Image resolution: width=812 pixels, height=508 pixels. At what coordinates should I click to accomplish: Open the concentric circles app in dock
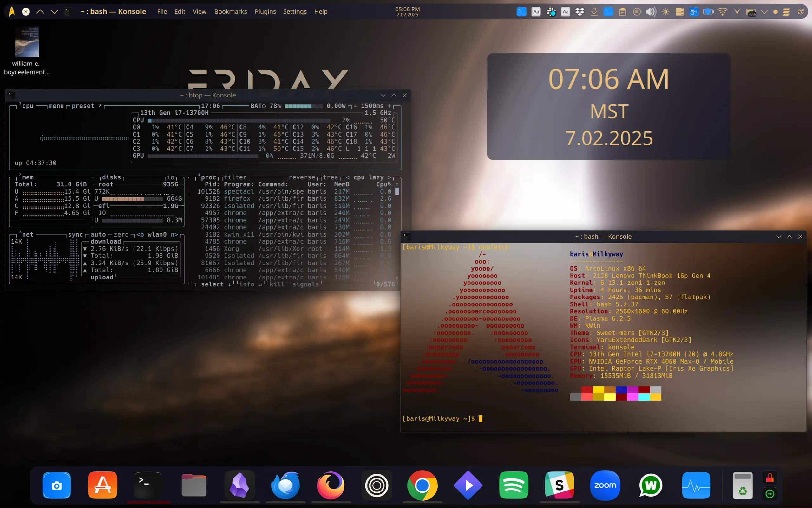click(x=377, y=485)
